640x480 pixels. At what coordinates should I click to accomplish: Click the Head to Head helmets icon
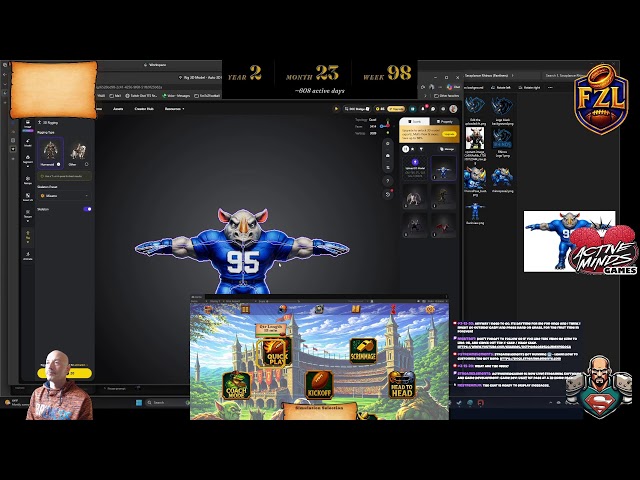tap(402, 385)
